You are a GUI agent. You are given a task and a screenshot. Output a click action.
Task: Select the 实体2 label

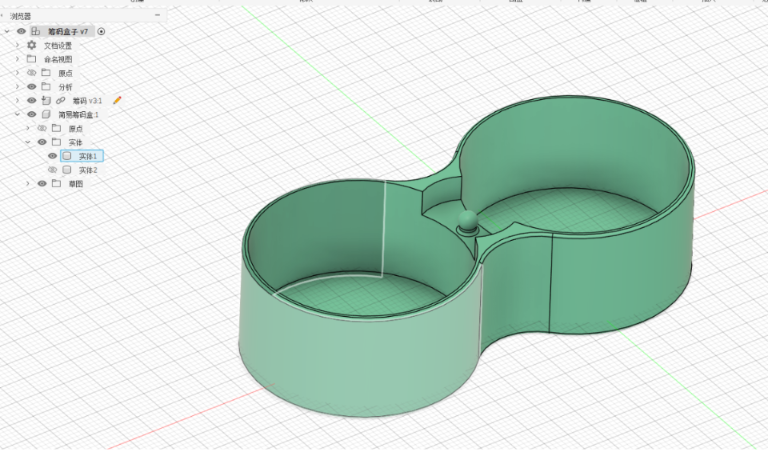pos(88,170)
